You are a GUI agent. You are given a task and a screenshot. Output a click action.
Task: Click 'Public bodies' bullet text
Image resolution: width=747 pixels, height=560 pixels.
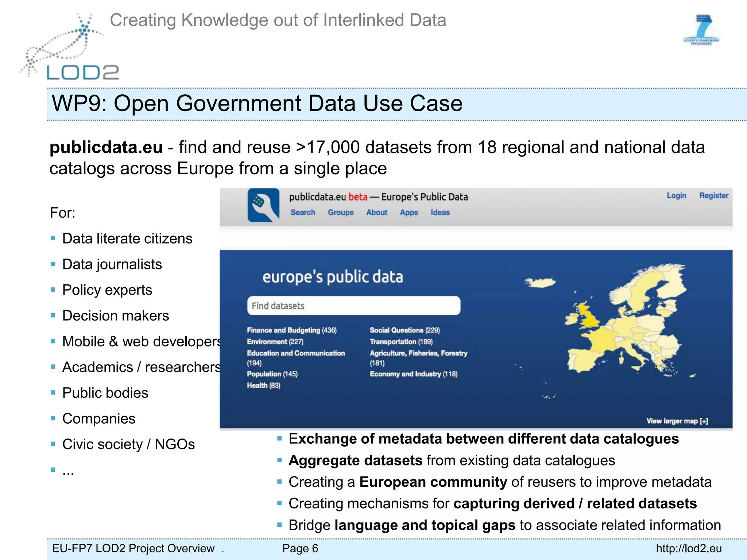tap(105, 393)
